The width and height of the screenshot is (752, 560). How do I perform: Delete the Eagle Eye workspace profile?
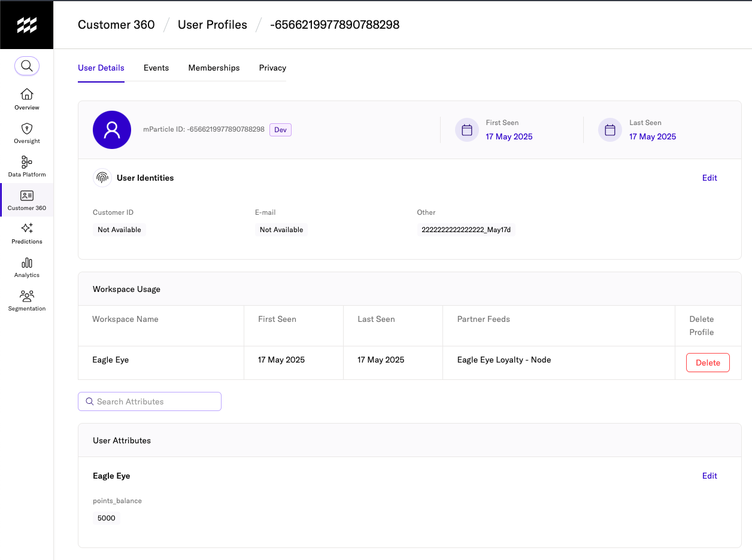(x=708, y=363)
